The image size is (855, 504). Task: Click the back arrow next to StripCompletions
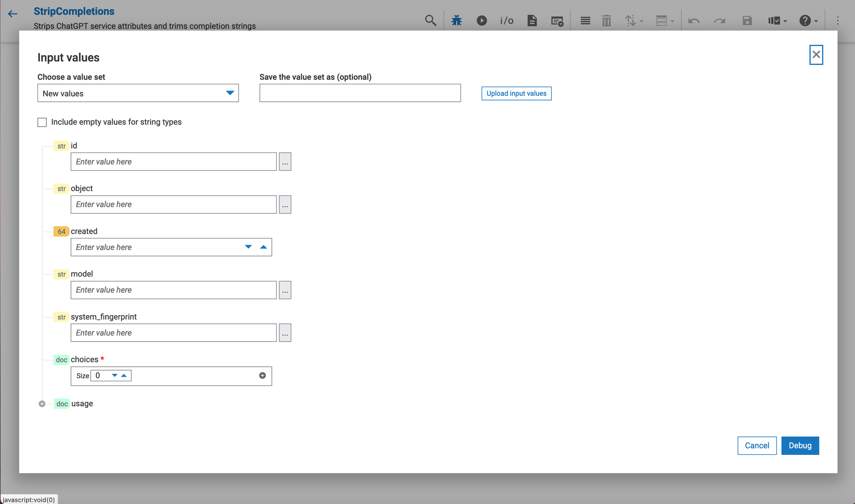(x=13, y=14)
